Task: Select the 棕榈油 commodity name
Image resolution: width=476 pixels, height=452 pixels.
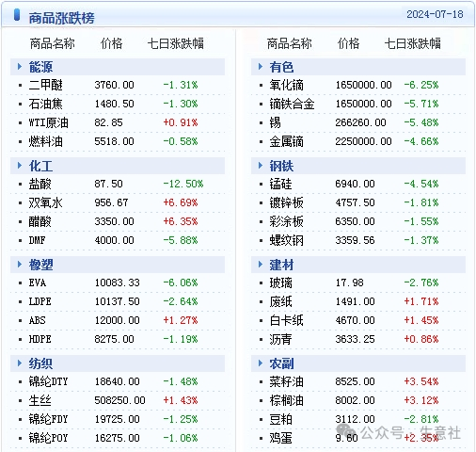Action: click(x=287, y=400)
